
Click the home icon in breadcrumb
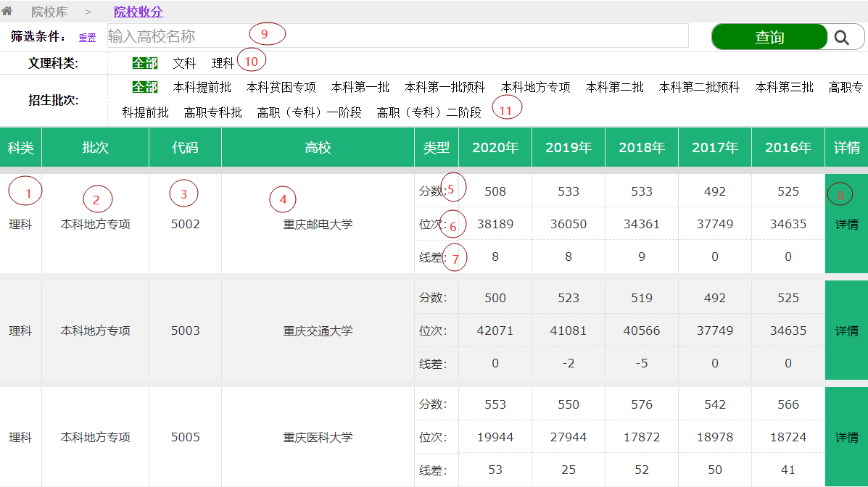coord(7,11)
